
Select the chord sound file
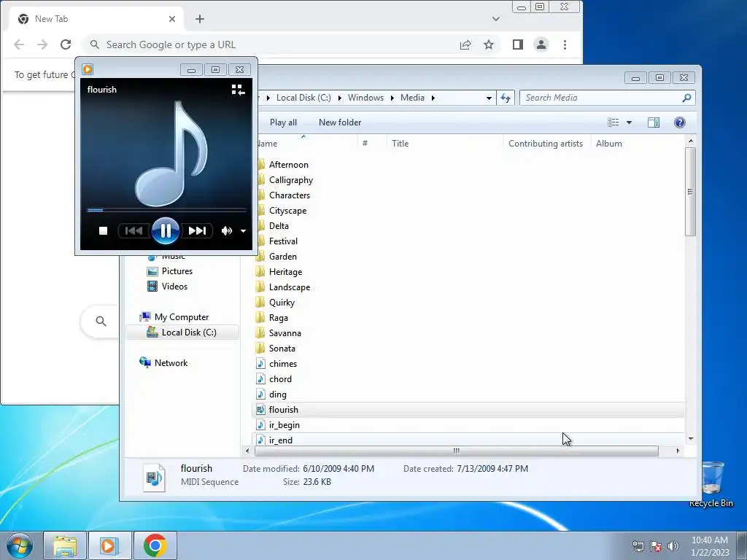tap(280, 379)
